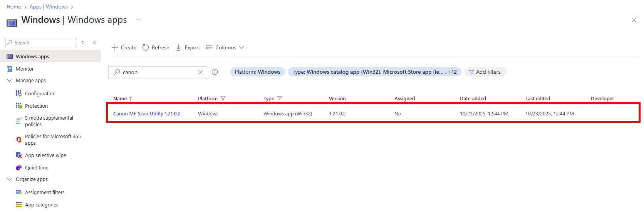Focus the sidebar Search box
644x213 pixels.
[41, 42]
